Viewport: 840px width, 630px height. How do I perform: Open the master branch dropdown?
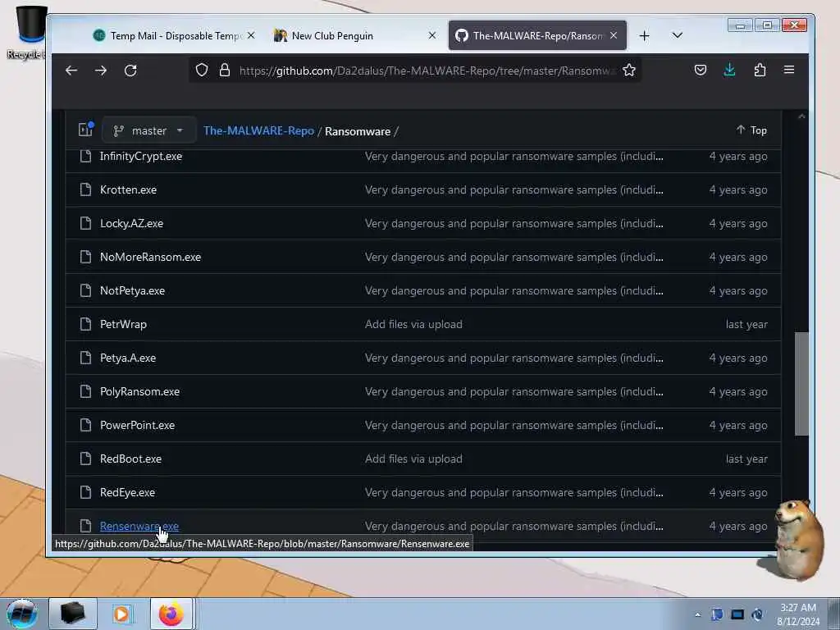(148, 130)
